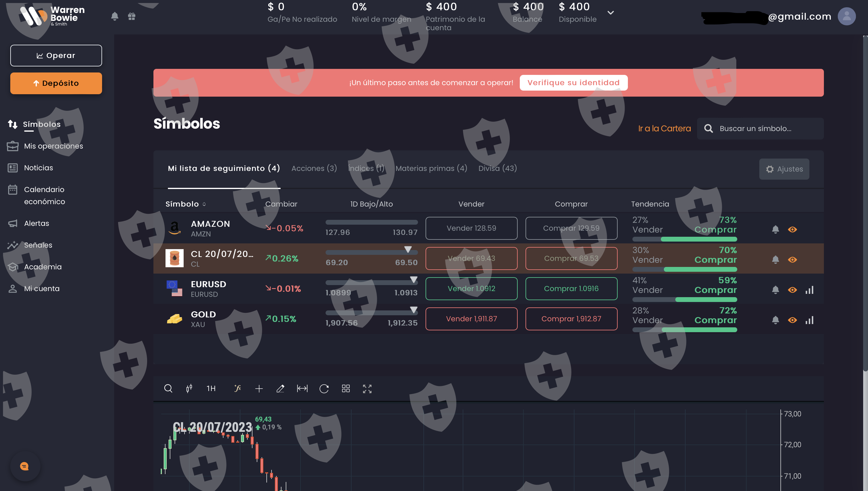Expand the account balance chevron

click(x=610, y=13)
